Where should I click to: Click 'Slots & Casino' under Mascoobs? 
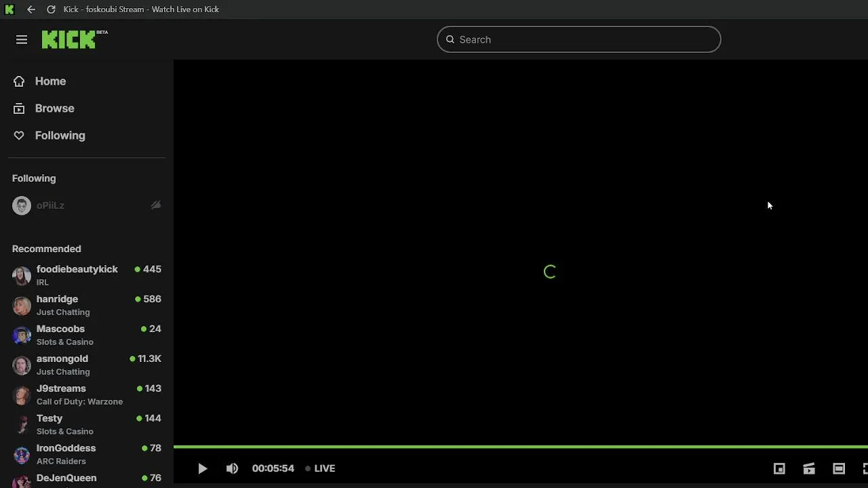point(65,342)
